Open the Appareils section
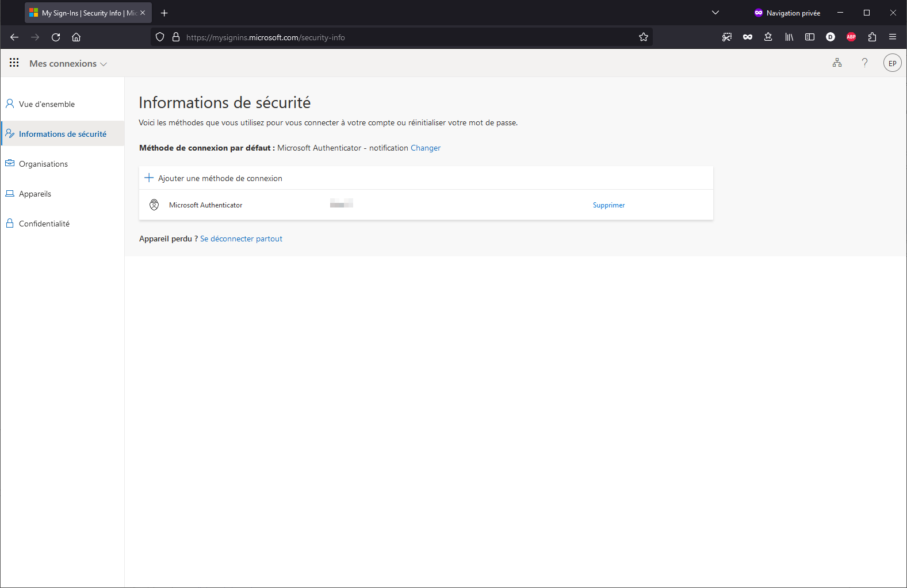This screenshot has width=907, height=588. (35, 194)
